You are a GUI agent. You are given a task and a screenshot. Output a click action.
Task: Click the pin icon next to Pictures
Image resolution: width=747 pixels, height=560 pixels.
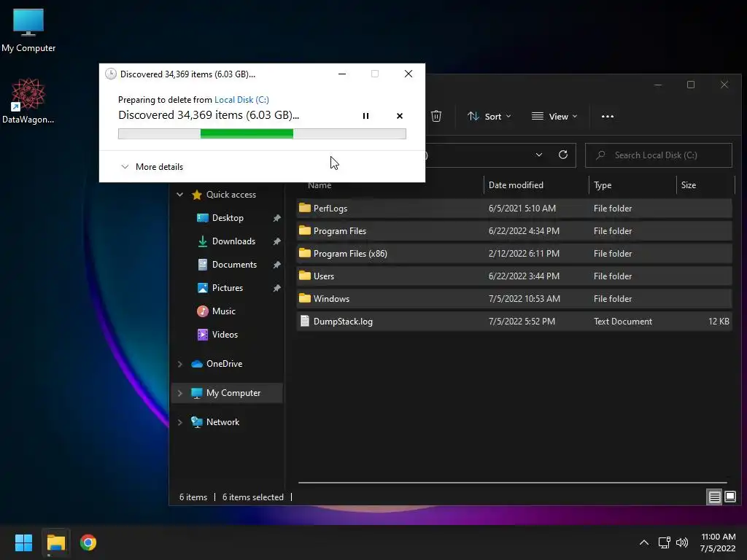point(276,288)
